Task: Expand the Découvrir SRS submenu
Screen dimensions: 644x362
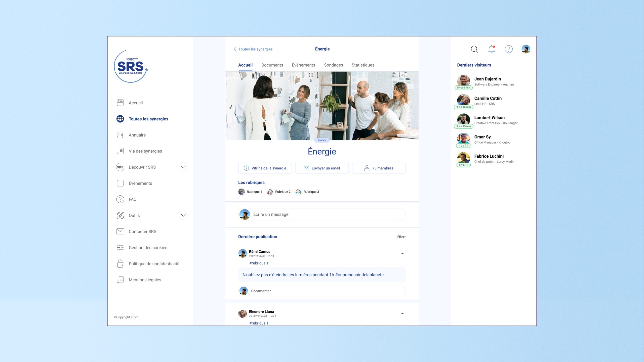Action: (183, 167)
